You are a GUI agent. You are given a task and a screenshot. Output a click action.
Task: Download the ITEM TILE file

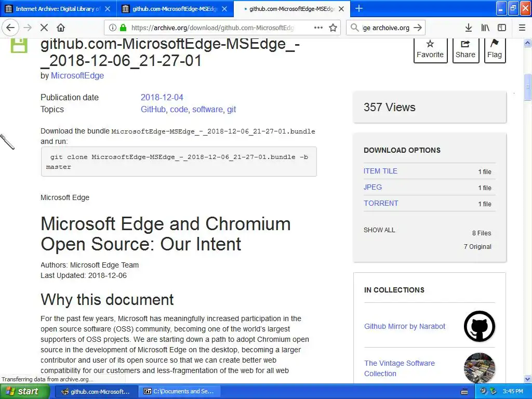click(x=380, y=171)
